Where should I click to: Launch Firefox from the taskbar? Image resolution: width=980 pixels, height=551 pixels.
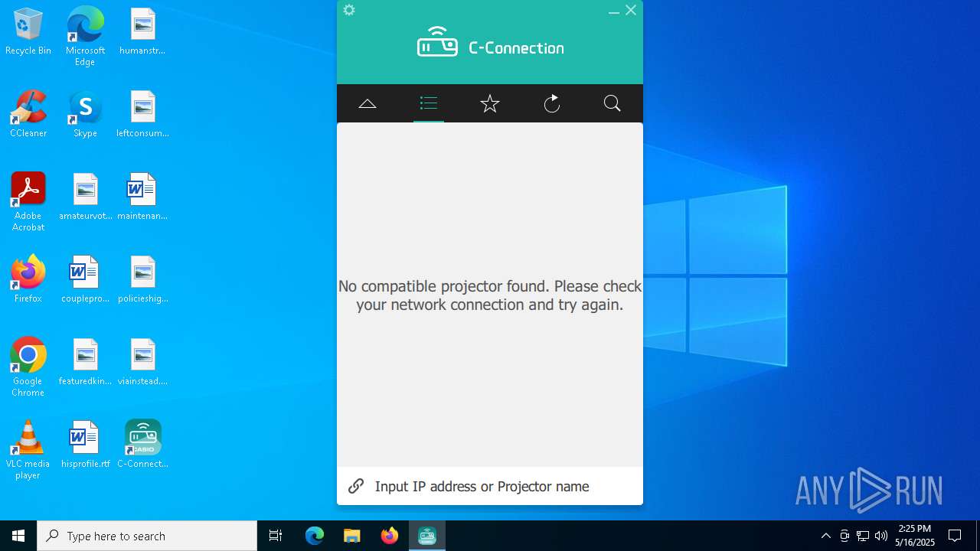point(390,536)
